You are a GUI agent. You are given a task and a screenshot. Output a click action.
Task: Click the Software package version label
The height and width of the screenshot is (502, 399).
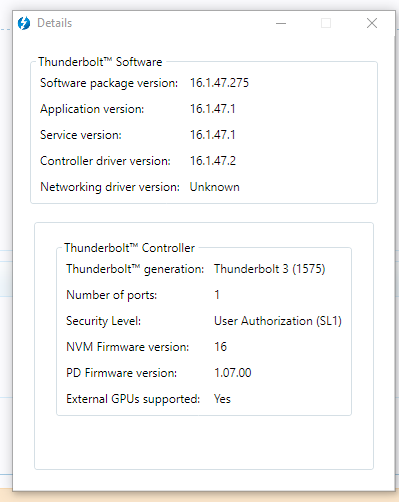tap(109, 83)
